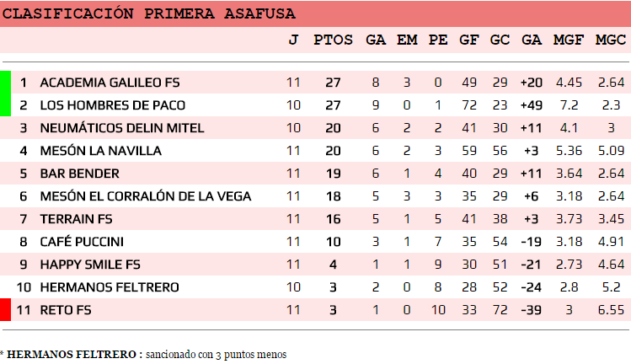Select the J column header
Image resolution: width=631 pixels, height=364 pixels.
(x=293, y=40)
